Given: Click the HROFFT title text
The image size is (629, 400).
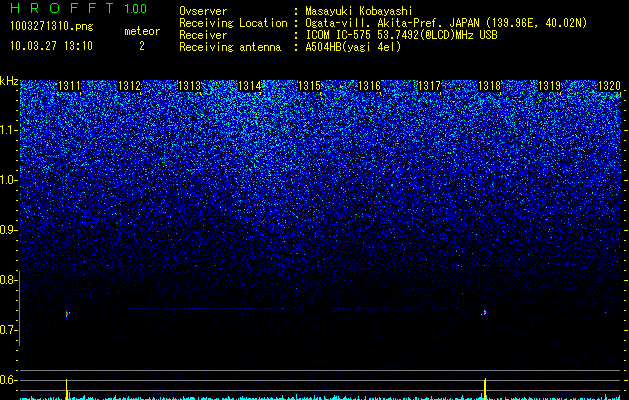Looking at the screenshot, I should (63, 8).
